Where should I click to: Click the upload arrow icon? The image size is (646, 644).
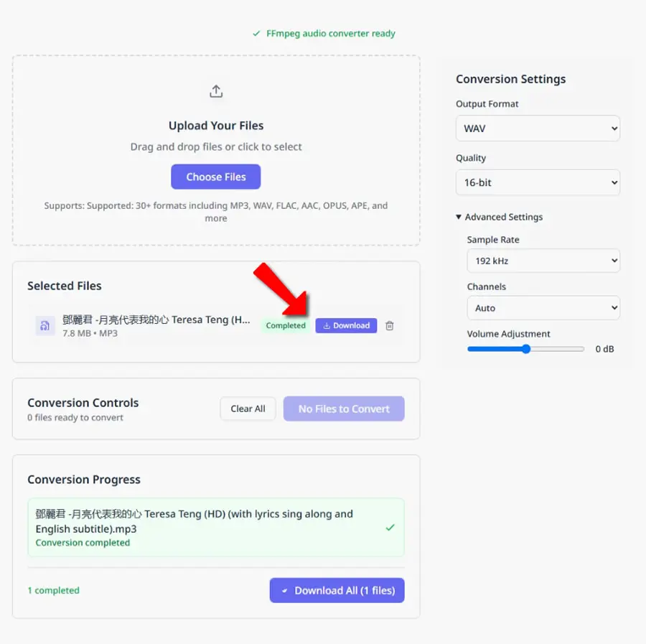pyautogui.click(x=216, y=91)
